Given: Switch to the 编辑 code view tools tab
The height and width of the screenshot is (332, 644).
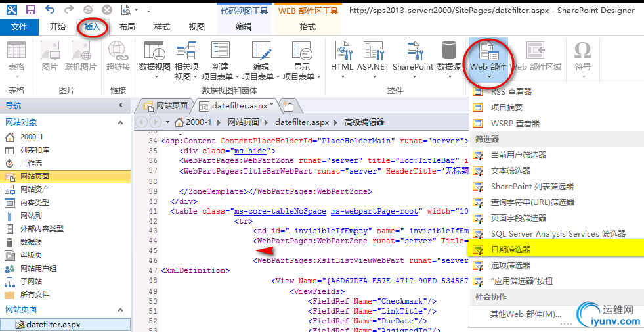Looking at the screenshot, I should [x=244, y=27].
